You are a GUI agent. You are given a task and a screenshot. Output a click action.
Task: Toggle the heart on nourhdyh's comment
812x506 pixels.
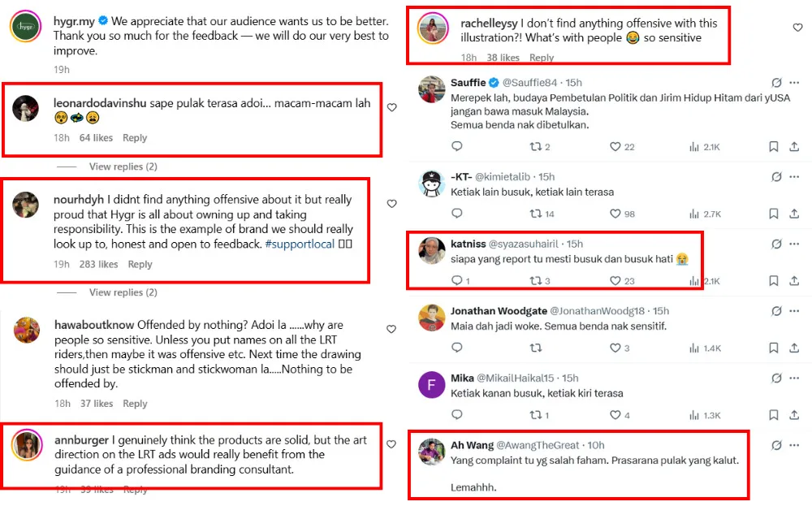pos(392,204)
